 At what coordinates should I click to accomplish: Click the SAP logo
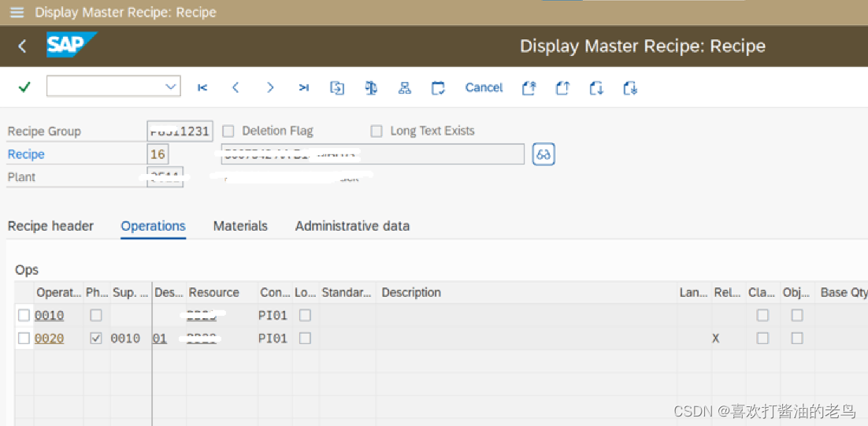[72, 45]
